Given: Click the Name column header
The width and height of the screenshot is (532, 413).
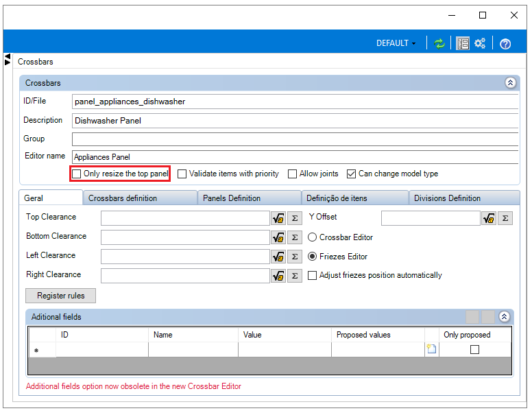Looking at the screenshot, I should [193, 335].
